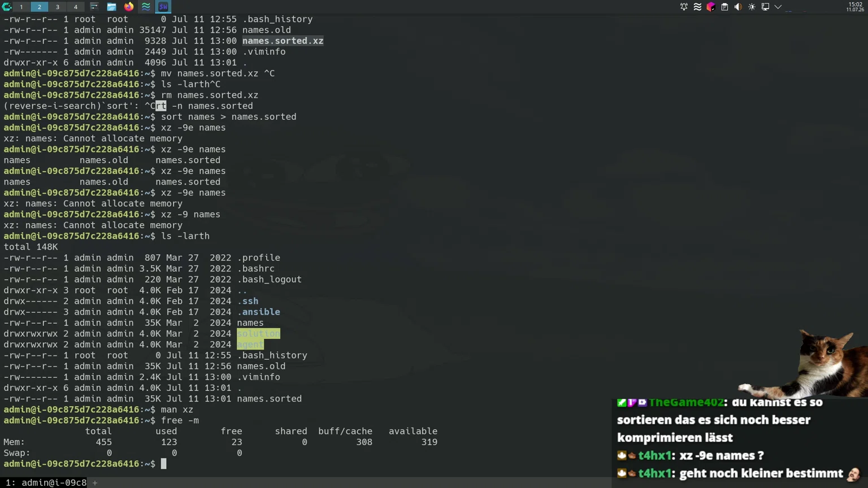Click the terminal cursor at the prompt
This screenshot has width=868, height=488.
point(164,464)
